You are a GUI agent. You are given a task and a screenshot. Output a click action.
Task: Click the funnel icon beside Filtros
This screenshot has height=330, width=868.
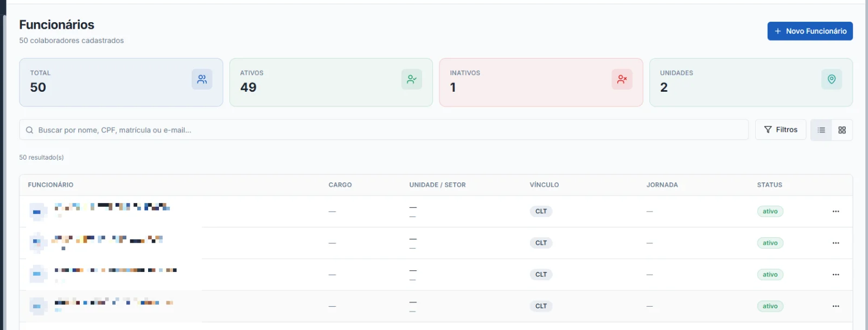[x=768, y=130]
